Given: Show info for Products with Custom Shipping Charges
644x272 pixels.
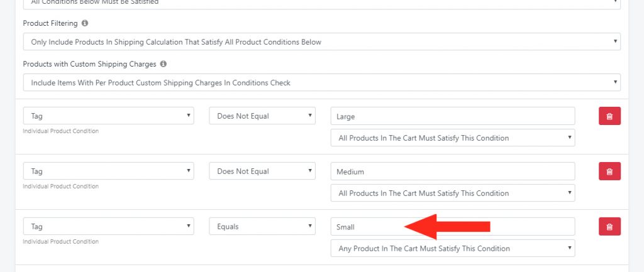Looking at the screenshot, I should tap(163, 64).
